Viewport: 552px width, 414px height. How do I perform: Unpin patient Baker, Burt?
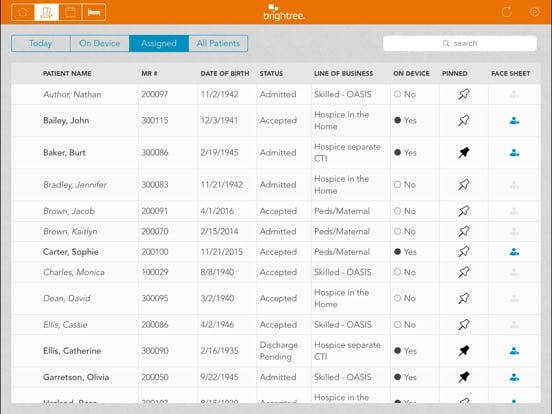click(x=464, y=153)
